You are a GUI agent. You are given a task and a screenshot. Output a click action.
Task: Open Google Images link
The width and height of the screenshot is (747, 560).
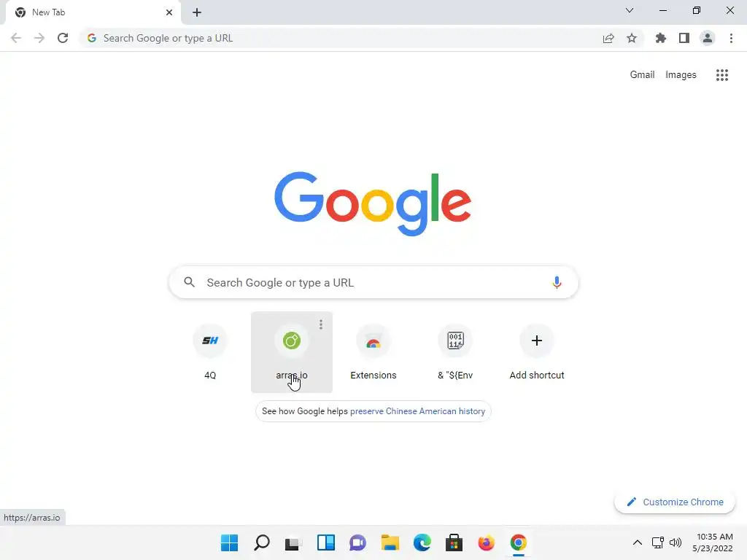[681, 75]
